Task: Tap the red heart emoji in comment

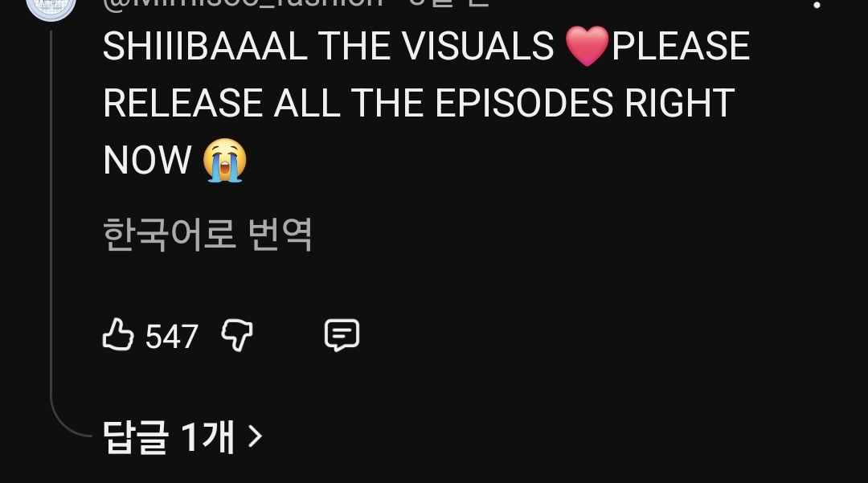Action: 588,47
